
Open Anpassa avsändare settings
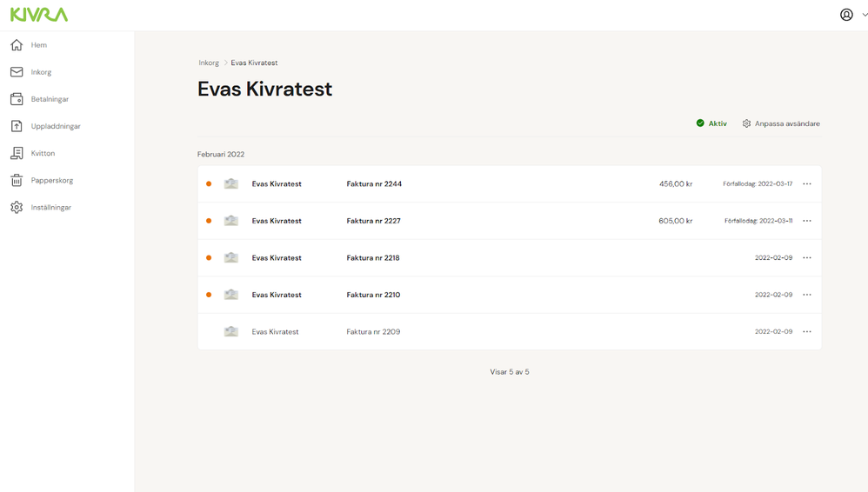coord(781,123)
